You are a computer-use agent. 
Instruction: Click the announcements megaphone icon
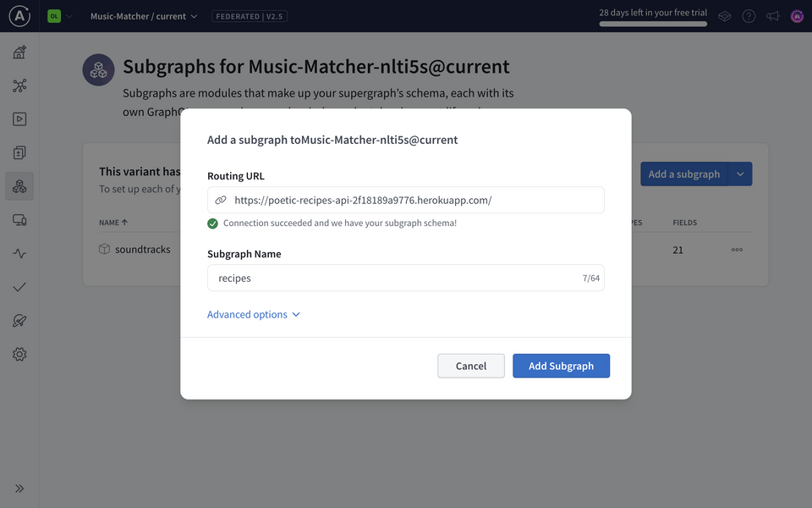pyautogui.click(x=772, y=15)
